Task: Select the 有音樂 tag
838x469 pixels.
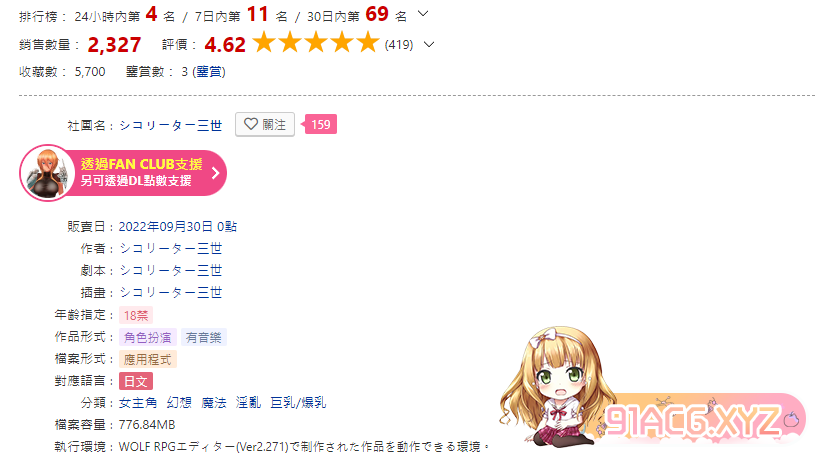Action: tap(204, 337)
